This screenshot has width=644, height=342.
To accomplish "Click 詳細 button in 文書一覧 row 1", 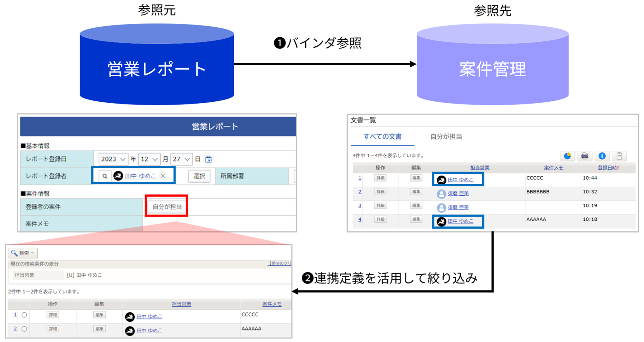I will click(380, 178).
